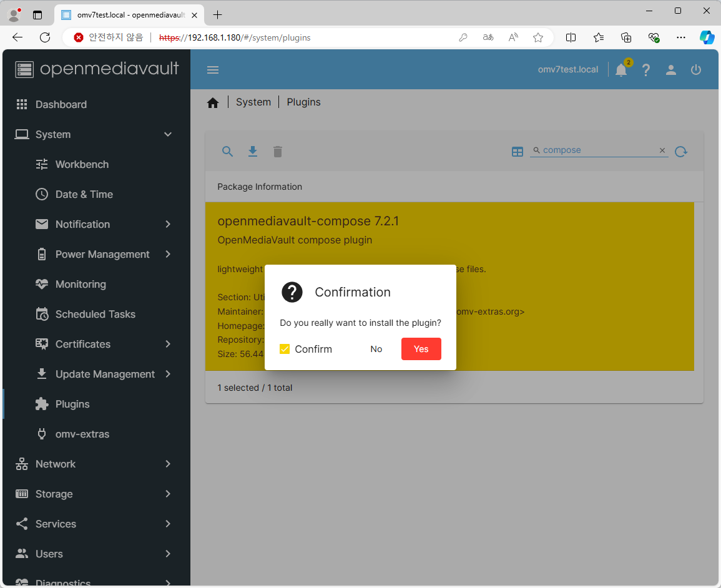Click the Services share icon
The height and width of the screenshot is (588, 721).
point(22,524)
